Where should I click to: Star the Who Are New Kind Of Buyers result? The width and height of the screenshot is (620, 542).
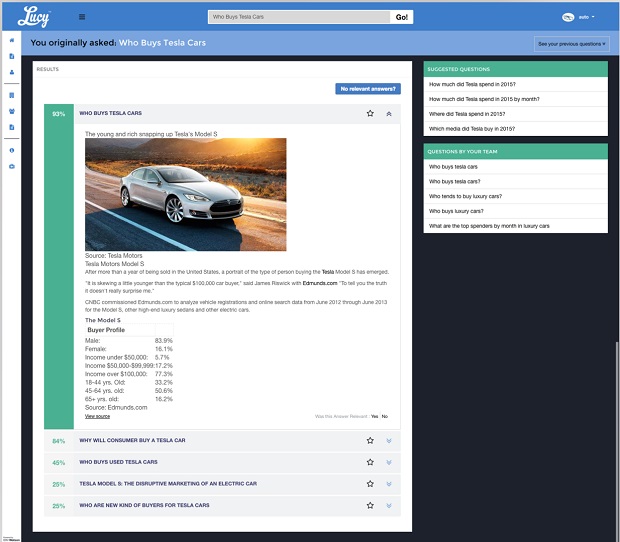370,505
